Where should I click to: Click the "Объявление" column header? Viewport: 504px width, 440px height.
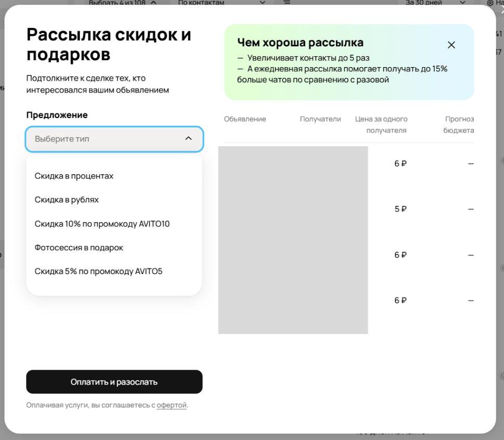[x=245, y=119]
